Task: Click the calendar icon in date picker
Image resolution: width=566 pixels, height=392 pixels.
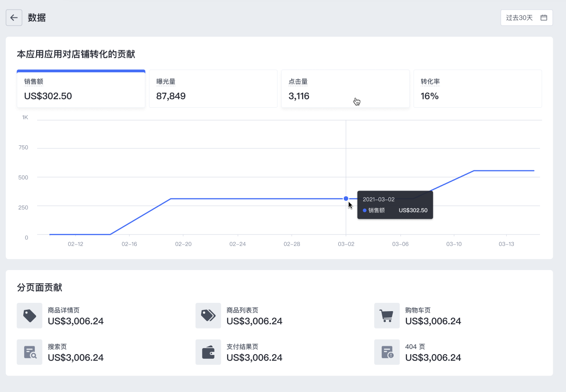Action: (544, 18)
